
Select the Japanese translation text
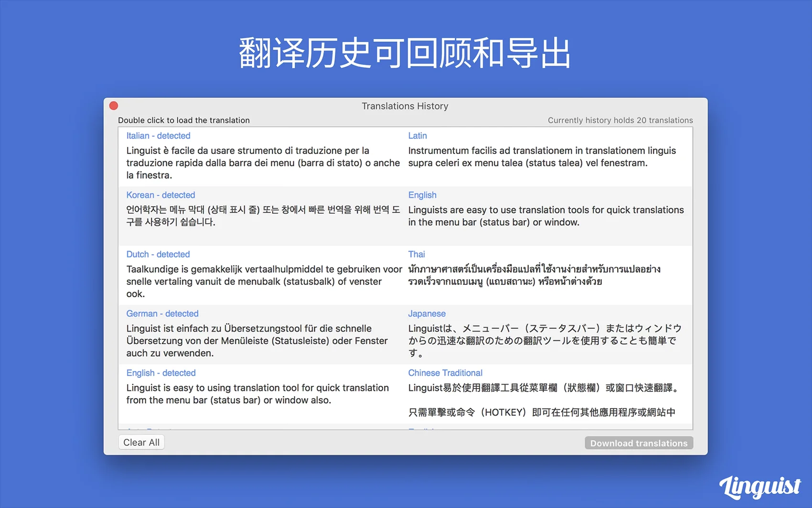pyautogui.click(x=545, y=341)
